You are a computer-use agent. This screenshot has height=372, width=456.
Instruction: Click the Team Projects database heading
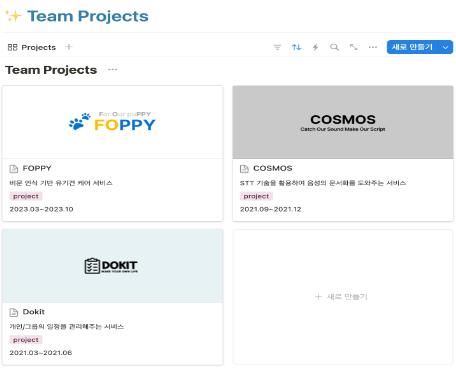pyautogui.click(x=51, y=70)
